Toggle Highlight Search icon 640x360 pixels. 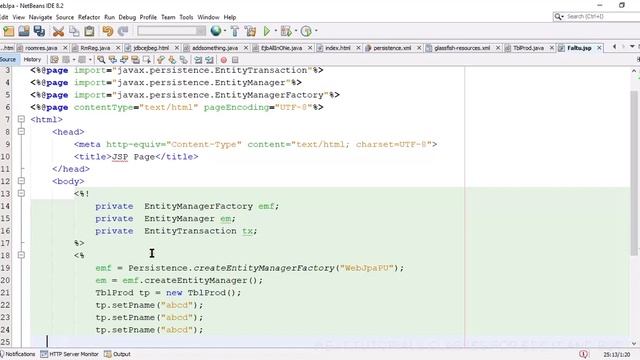coord(135,60)
